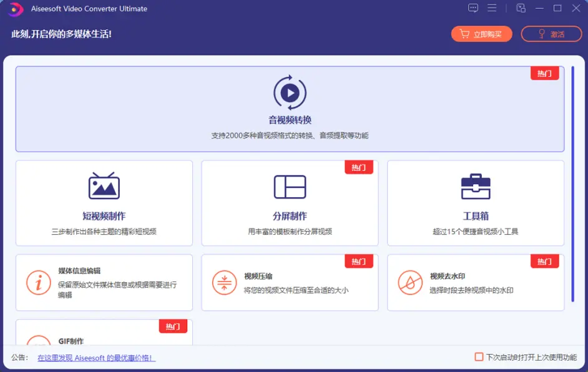The width and height of the screenshot is (588, 372).
Task: Click the 视频压缩 compress icon
Action: (223, 283)
